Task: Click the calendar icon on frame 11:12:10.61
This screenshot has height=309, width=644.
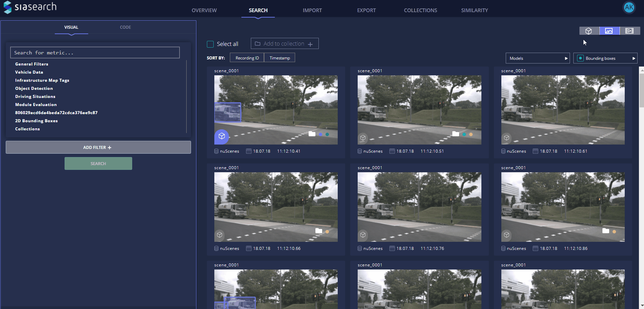Action: [x=535, y=151]
